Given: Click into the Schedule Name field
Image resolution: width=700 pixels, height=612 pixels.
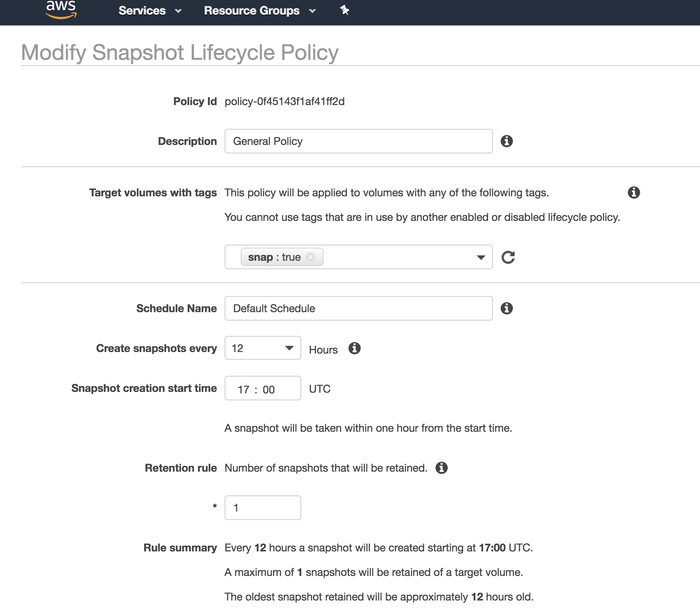Looking at the screenshot, I should [x=358, y=308].
